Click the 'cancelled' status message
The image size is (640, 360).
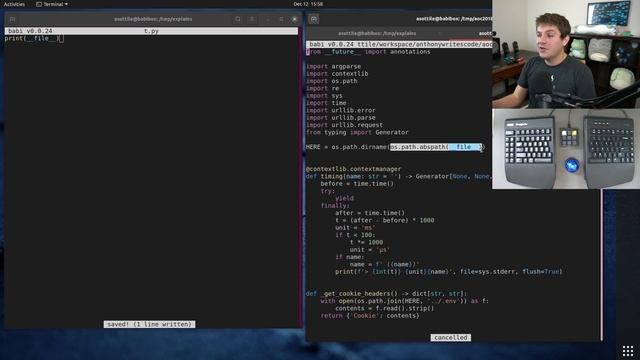[451, 338]
